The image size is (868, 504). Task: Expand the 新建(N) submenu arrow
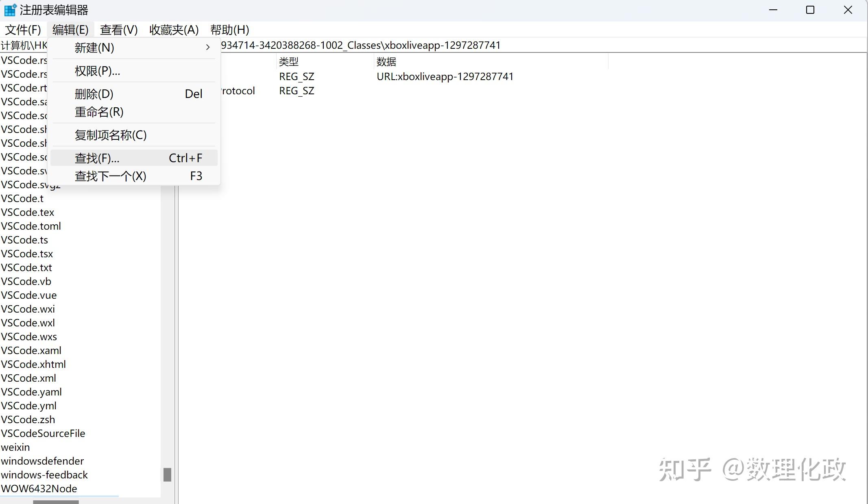pyautogui.click(x=207, y=48)
